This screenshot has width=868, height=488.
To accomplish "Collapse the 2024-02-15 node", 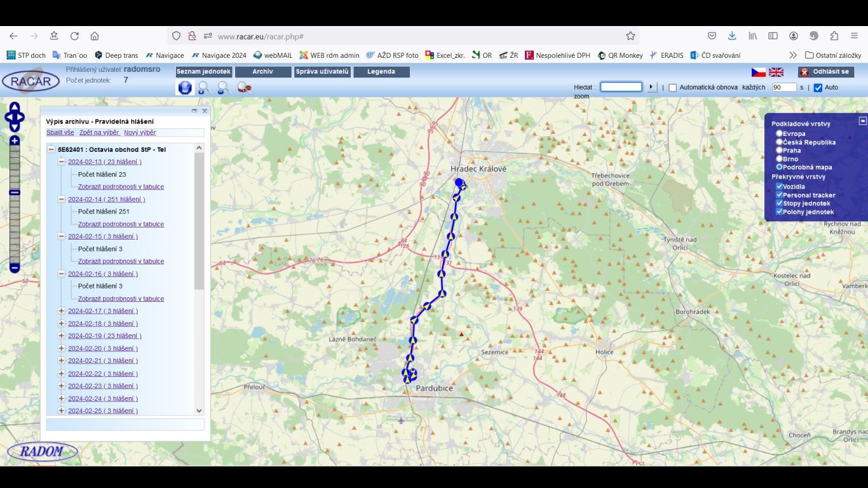I will tap(62, 236).
